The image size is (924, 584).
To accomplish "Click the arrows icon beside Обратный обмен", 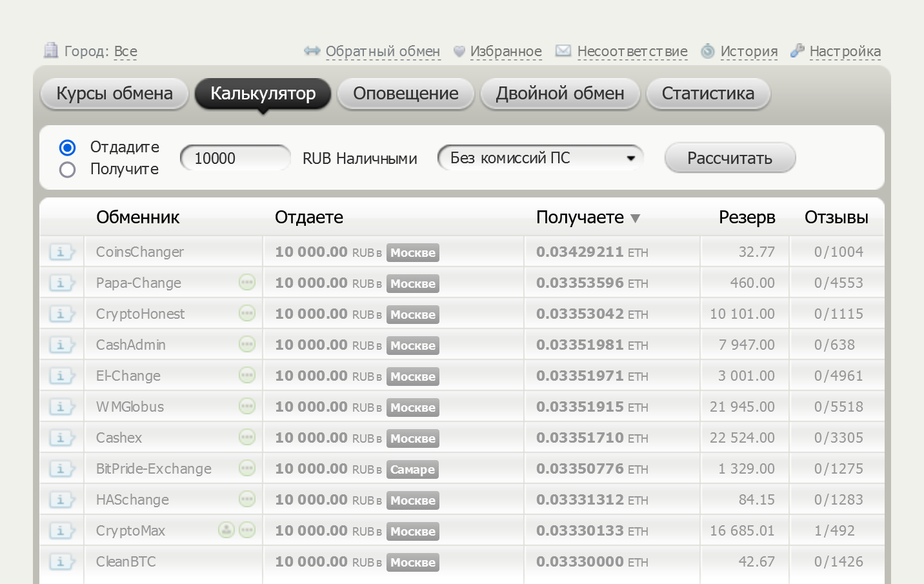I will (312, 50).
